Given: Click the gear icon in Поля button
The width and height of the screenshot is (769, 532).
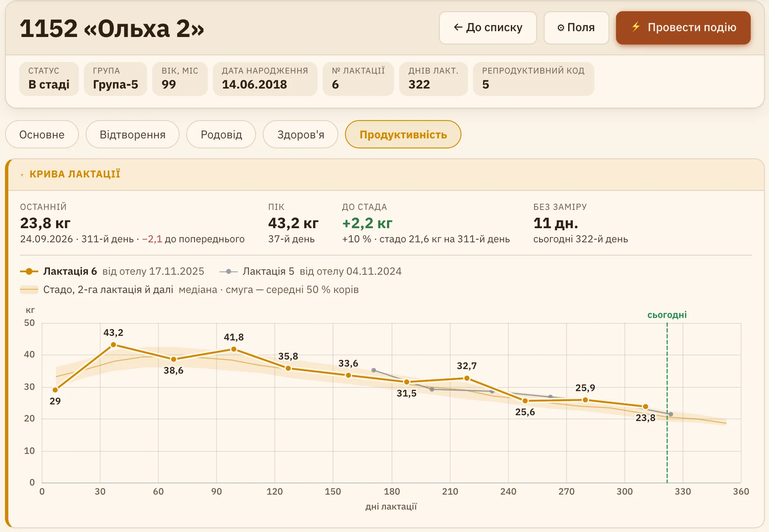Looking at the screenshot, I should [x=561, y=28].
